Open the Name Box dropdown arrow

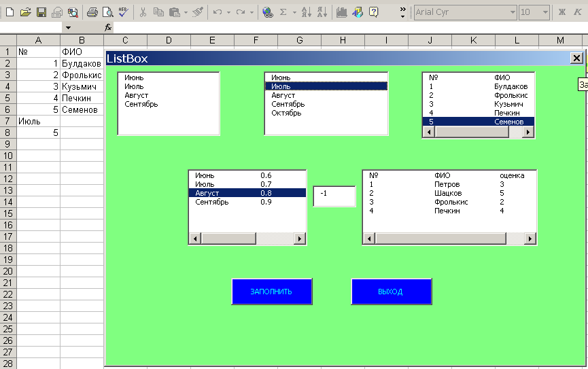pos(68,27)
